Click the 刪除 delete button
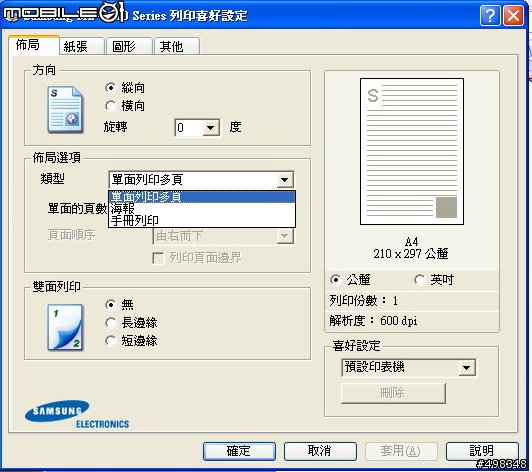532x472 pixels. point(393,393)
